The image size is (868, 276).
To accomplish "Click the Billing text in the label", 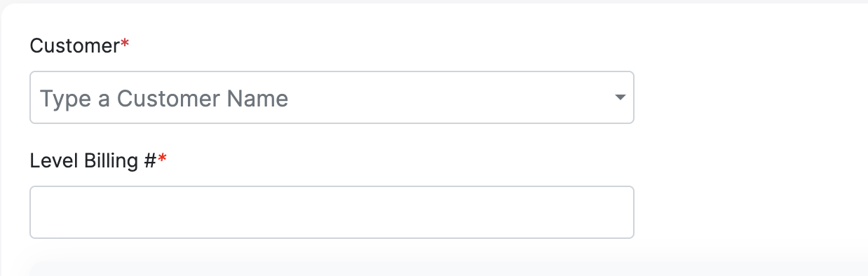I will click(97, 161).
